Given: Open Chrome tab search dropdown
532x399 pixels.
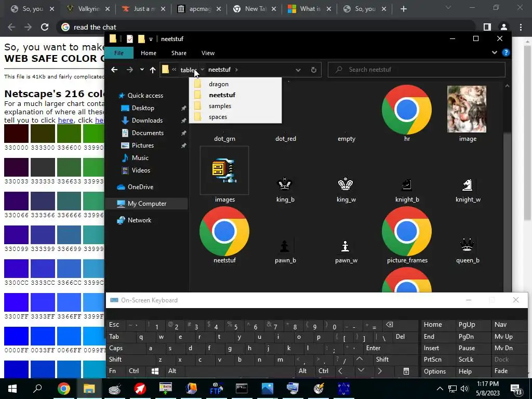Looking at the screenshot, I should (x=448, y=8).
